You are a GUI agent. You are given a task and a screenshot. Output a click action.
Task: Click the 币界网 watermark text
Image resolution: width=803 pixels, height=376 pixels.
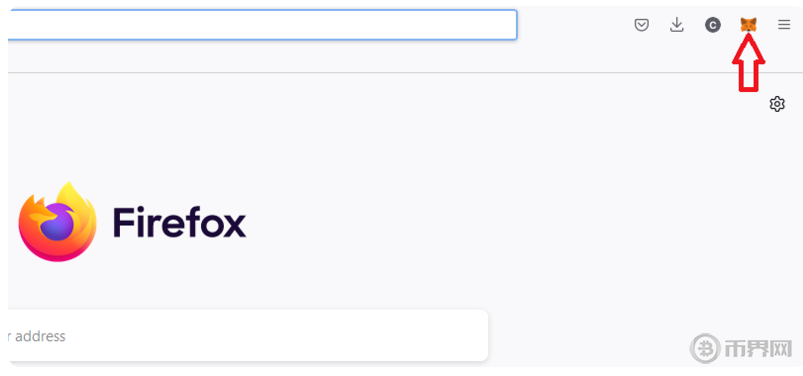[758, 349]
